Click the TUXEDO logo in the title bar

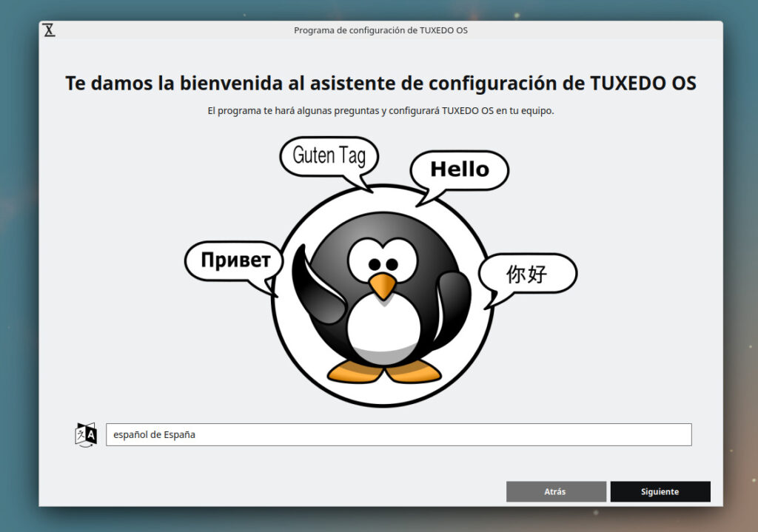50,30
